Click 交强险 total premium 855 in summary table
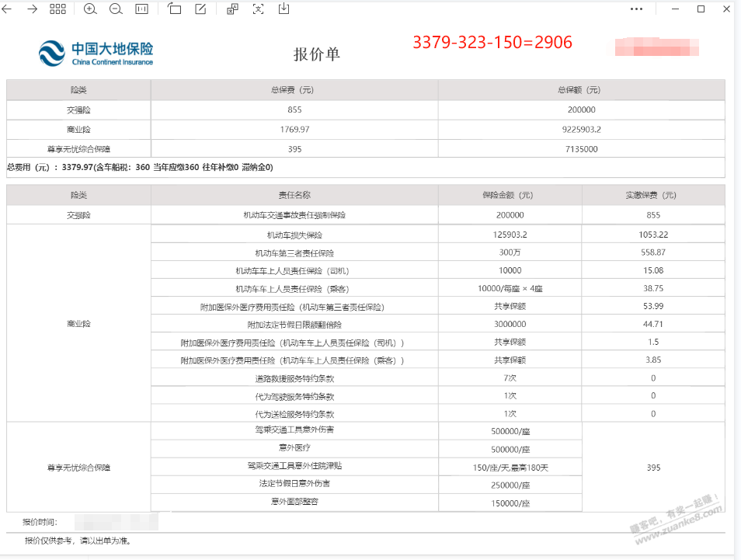The width and height of the screenshot is (741, 560). click(x=294, y=110)
